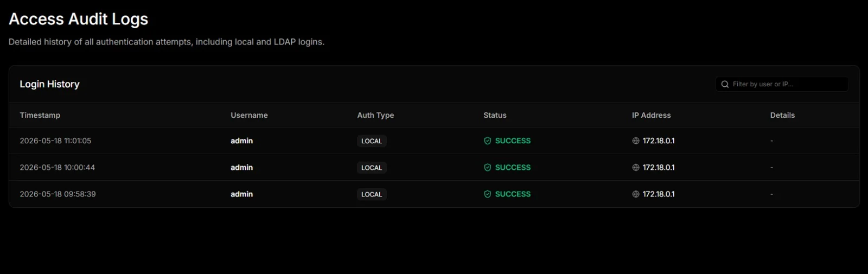Viewport: 868px width, 274px height.
Task: Click the shield icon for the 09:58:39 login
Action: coord(488,194)
